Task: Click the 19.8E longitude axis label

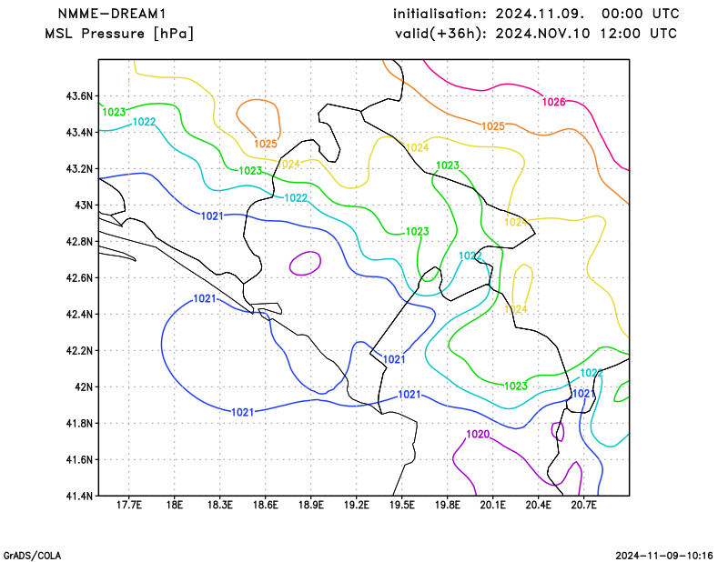Action: (x=448, y=505)
